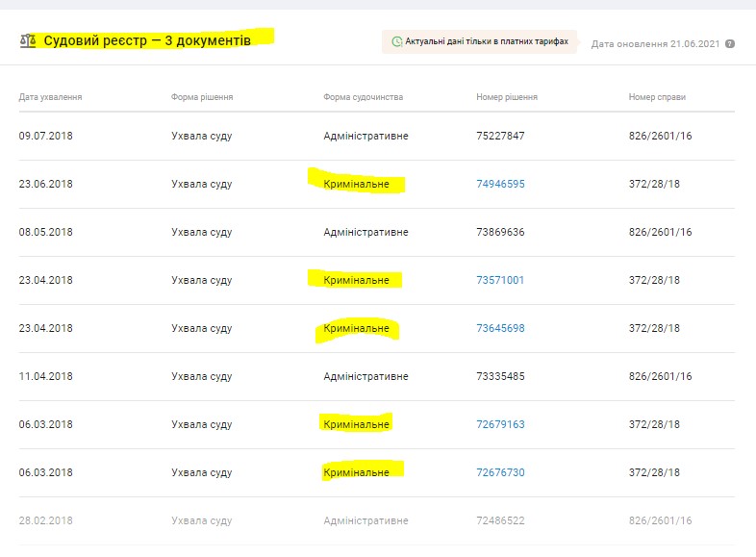Image resolution: width=756 pixels, height=557 pixels.
Task: Select faded decision number 72486522
Action: point(500,520)
